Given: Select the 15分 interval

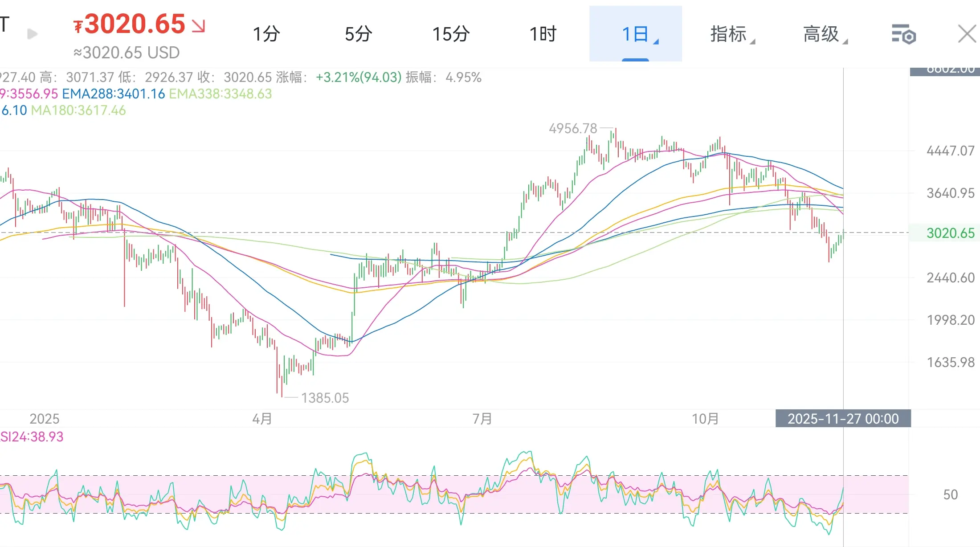Looking at the screenshot, I should point(451,34).
